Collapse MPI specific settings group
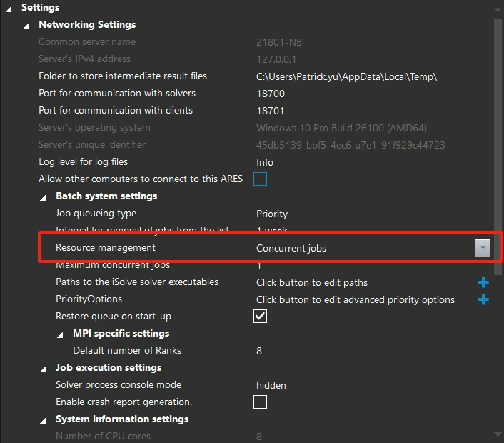 [61, 334]
